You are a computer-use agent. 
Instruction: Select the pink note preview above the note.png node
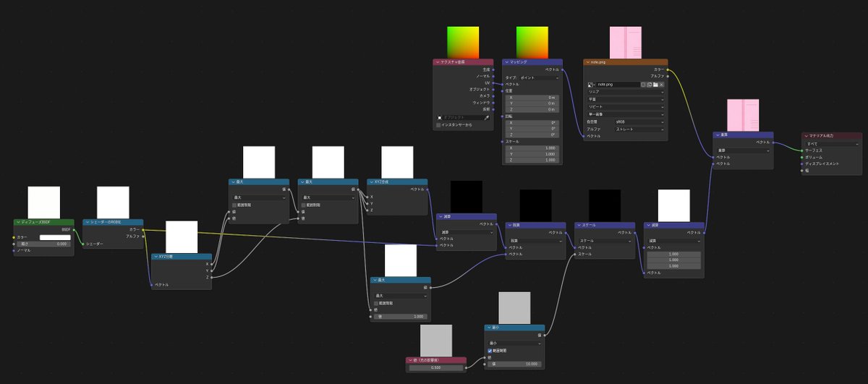click(626, 43)
